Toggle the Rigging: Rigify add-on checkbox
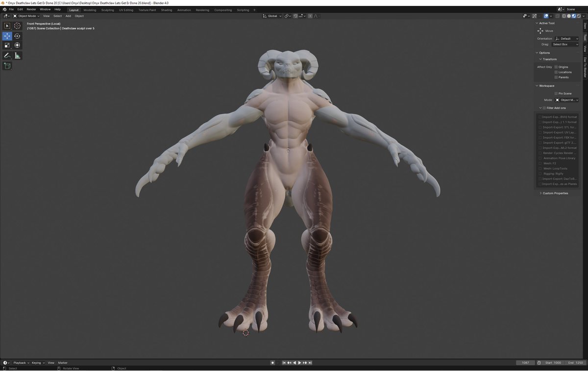 coord(540,173)
